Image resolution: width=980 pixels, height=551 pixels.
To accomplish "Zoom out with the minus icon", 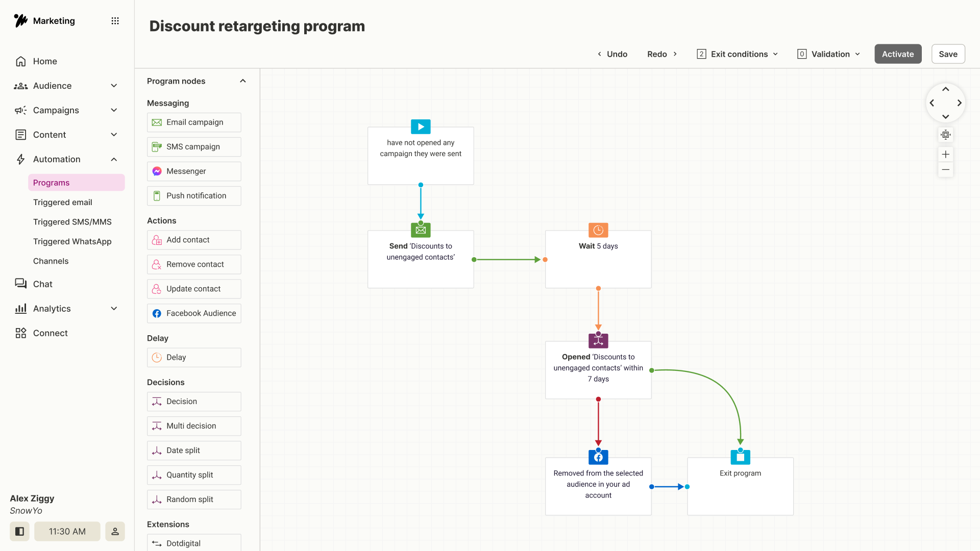I will 945,169.
